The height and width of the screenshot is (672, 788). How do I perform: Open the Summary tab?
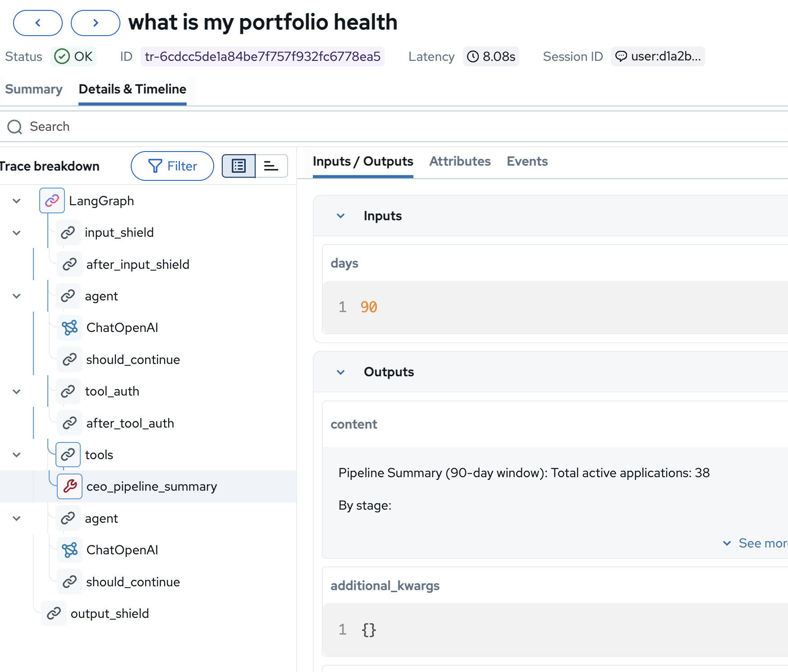coord(34,89)
